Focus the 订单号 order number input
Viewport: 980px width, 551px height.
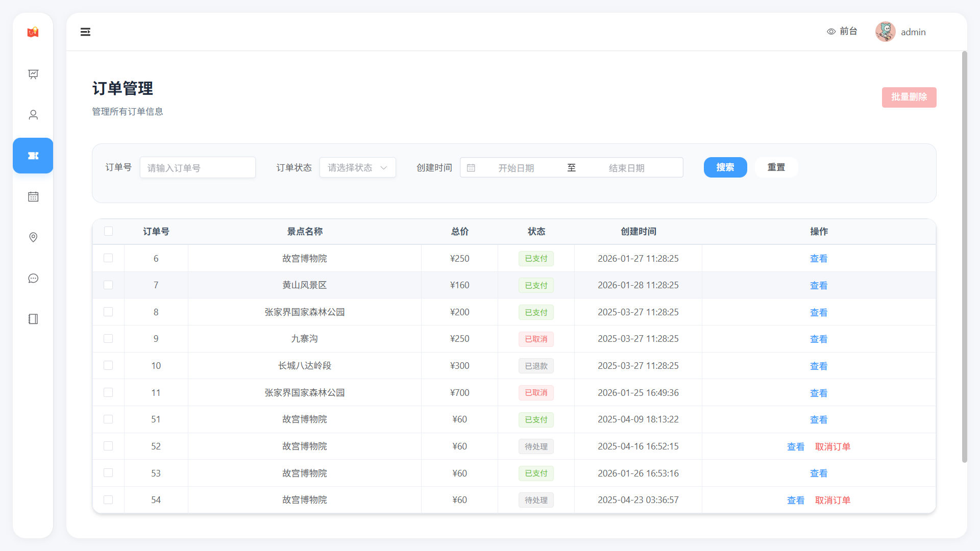(x=198, y=168)
